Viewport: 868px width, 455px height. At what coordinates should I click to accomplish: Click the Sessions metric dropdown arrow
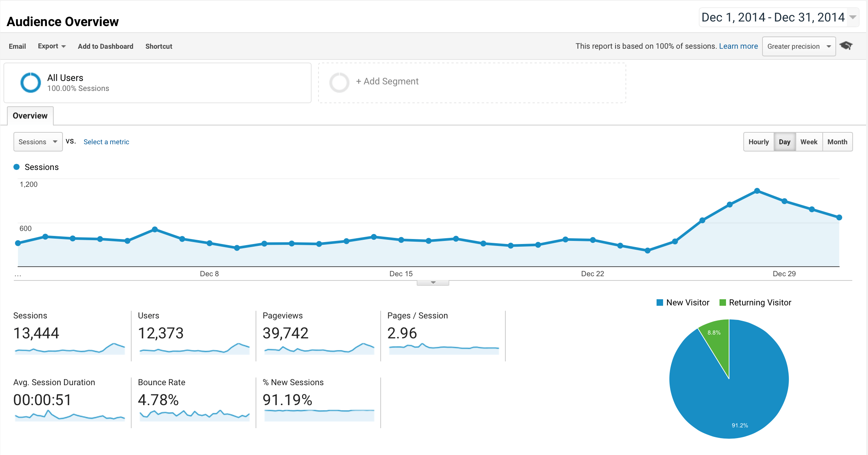(x=56, y=141)
